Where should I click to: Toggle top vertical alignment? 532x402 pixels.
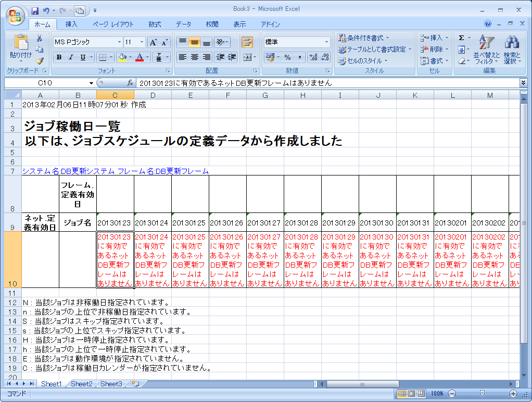183,42
